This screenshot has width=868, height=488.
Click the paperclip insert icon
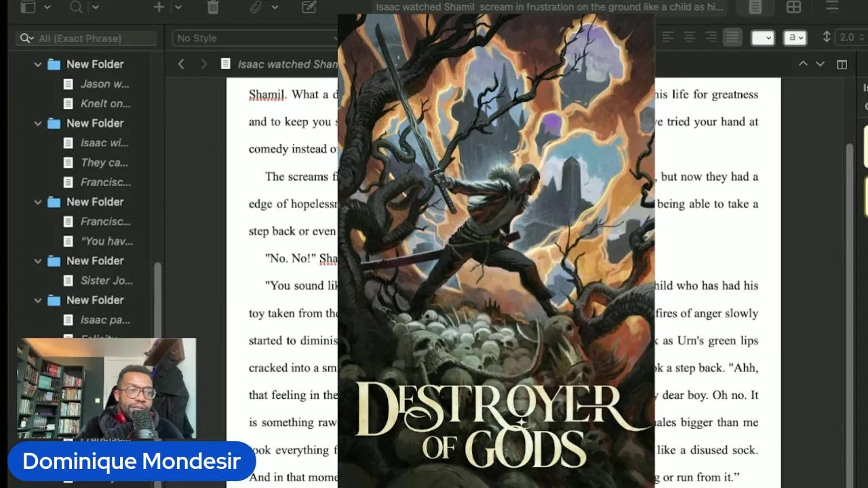pyautogui.click(x=256, y=7)
